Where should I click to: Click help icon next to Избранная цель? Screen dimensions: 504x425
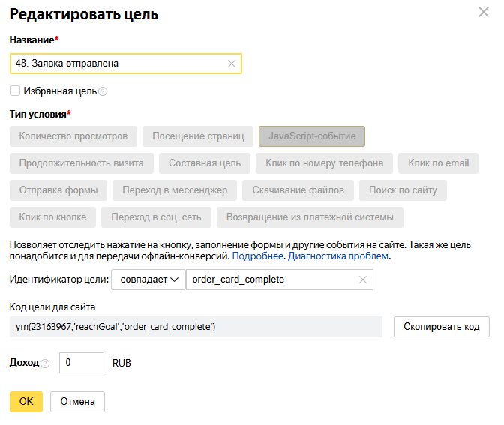point(103,92)
